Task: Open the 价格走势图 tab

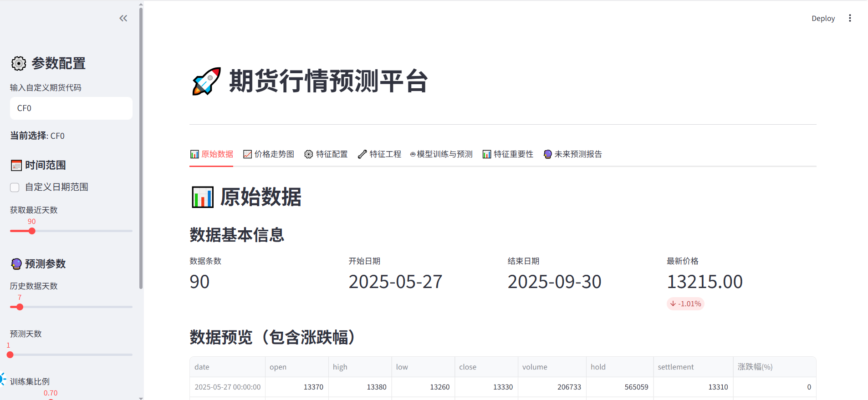Action: pyautogui.click(x=269, y=154)
